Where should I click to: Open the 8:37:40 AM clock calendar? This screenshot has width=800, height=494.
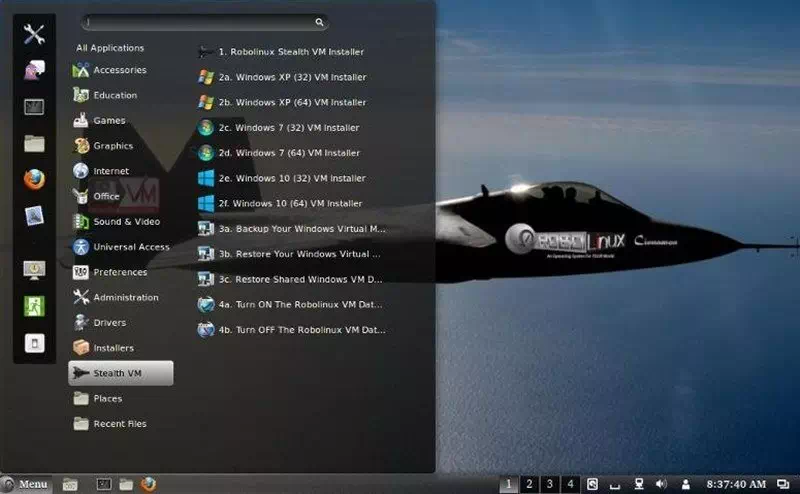[x=736, y=484]
